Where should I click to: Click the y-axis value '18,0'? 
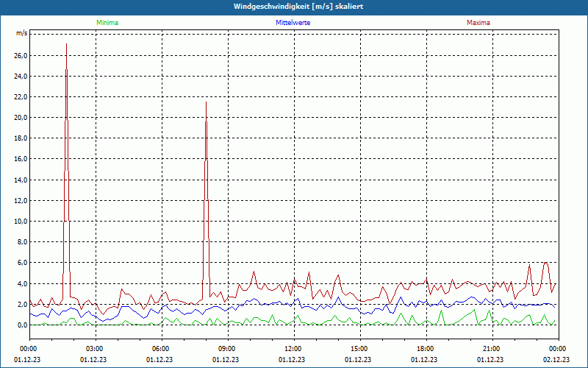pos(21,138)
